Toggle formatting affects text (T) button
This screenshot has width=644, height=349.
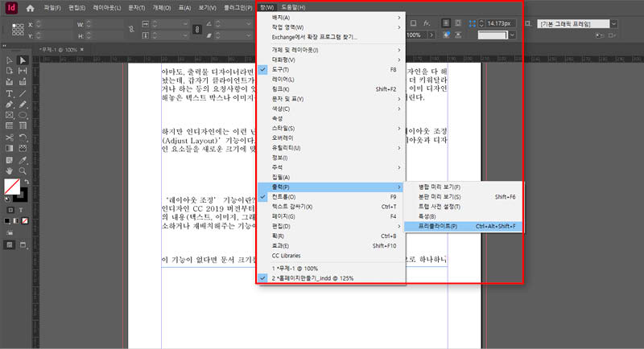point(21,210)
